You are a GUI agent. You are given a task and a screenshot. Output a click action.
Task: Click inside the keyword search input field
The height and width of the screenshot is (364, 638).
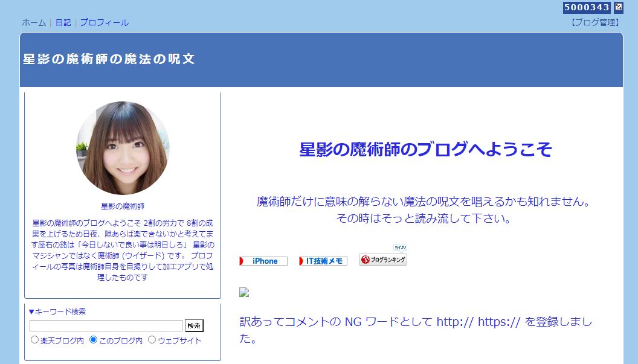click(x=106, y=325)
